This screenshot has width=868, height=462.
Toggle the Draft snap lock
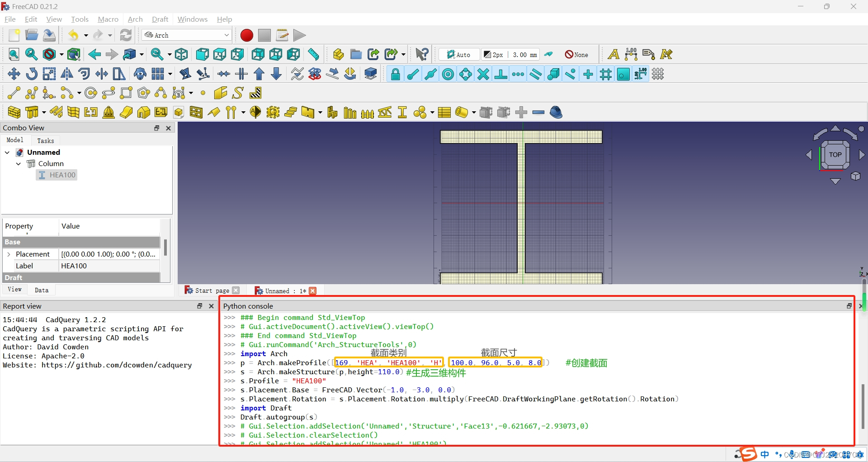pyautogui.click(x=395, y=74)
